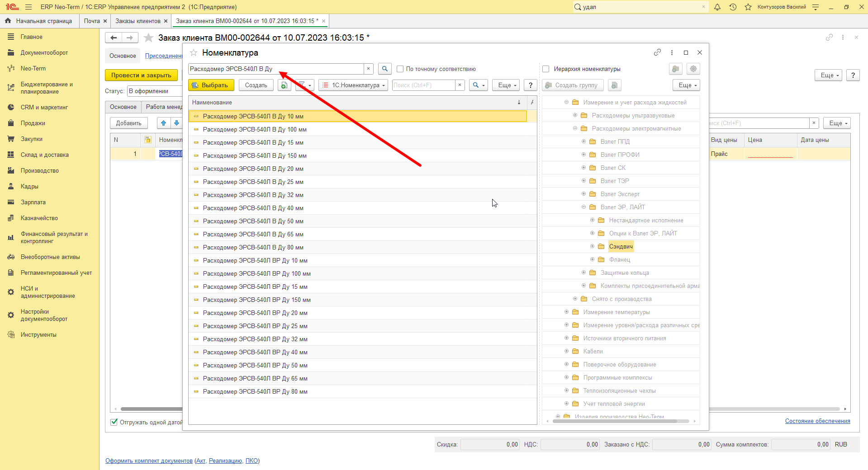Toggle Отгружать одной датой checkbox

point(114,422)
